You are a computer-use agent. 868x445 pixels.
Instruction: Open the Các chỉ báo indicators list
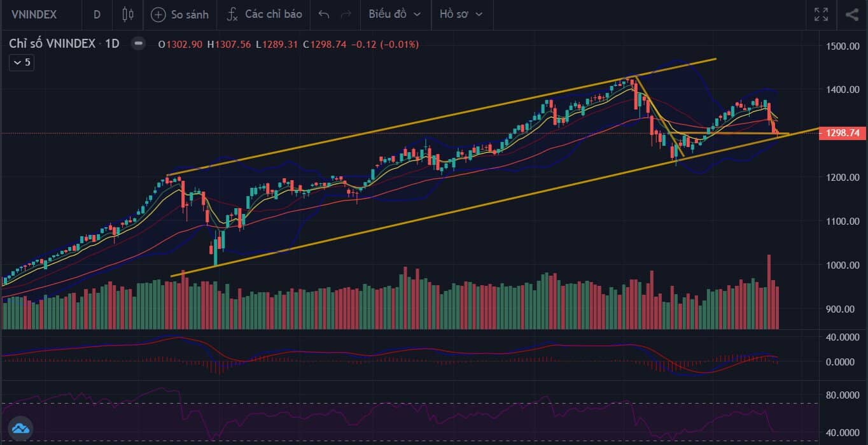point(264,14)
